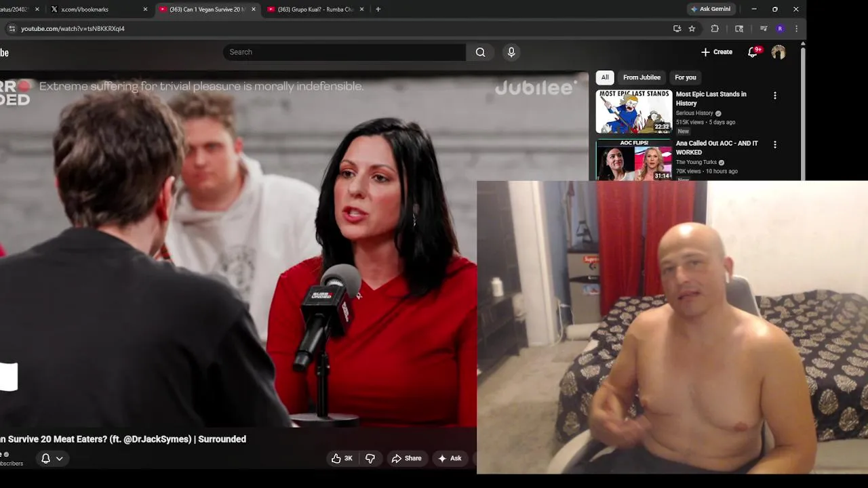Open Chrome three-dot menu
The image size is (868, 488).
point(796,28)
